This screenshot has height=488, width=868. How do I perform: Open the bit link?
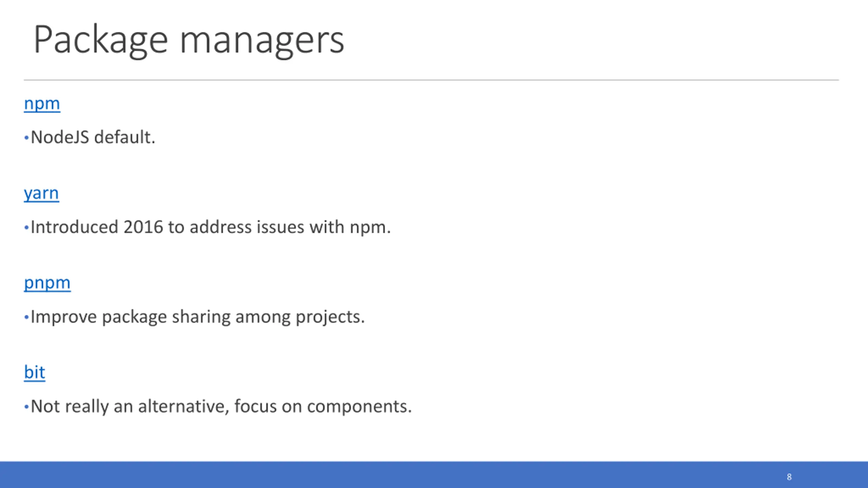(x=35, y=372)
